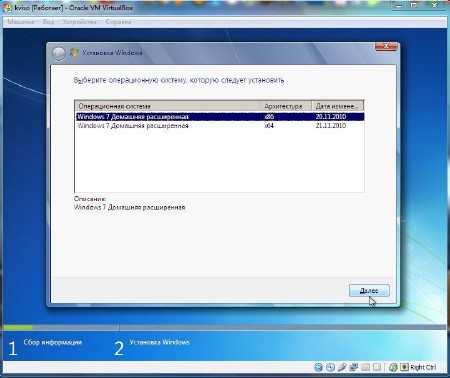
Task: Click the network adapters icon in status bar
Action: coord(353,367)
